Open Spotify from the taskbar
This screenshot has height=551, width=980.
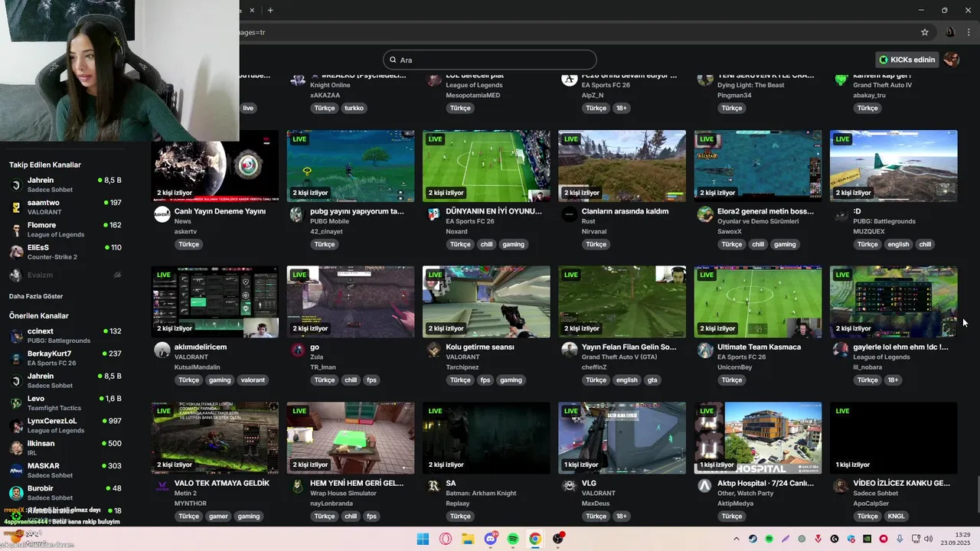point(513,539)
